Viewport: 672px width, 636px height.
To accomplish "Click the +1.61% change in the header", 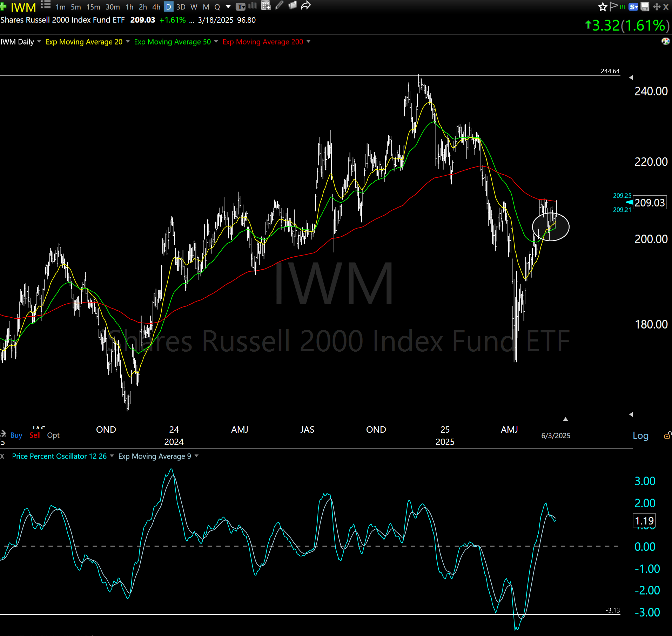I will 173,20.
